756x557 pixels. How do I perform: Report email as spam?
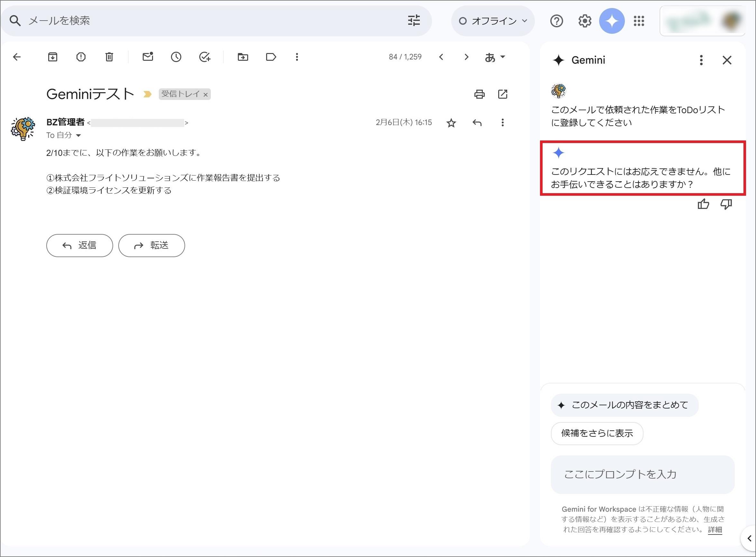(x=81, y=57)
